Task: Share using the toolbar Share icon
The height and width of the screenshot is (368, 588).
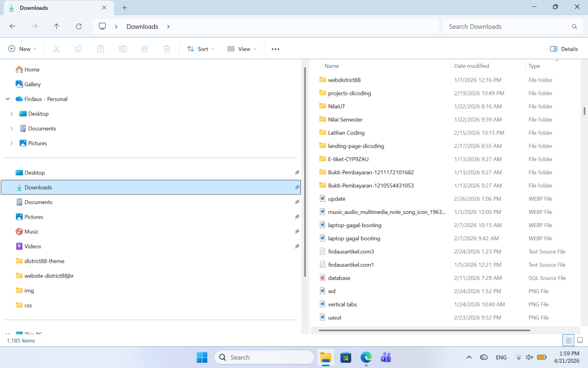Action: coord(145,49)
